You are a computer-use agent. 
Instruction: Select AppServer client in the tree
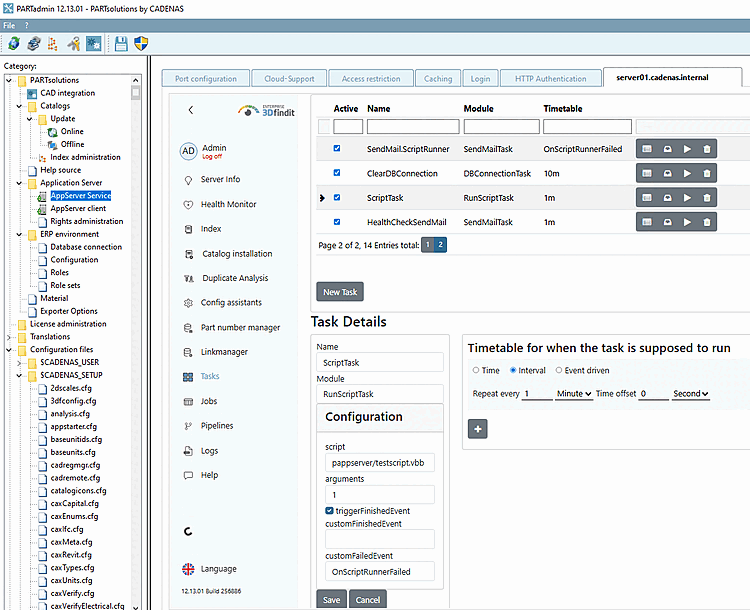click(x=78, y=209)
